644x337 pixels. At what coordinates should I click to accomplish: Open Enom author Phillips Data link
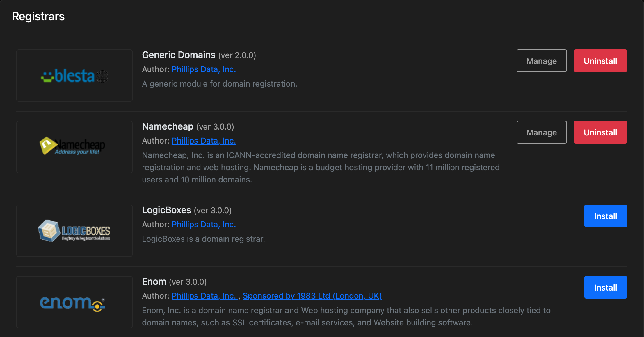[204, 296]
